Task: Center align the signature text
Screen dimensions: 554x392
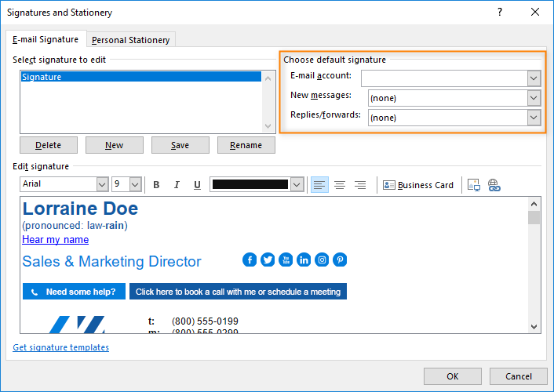Action: (340, 185)
